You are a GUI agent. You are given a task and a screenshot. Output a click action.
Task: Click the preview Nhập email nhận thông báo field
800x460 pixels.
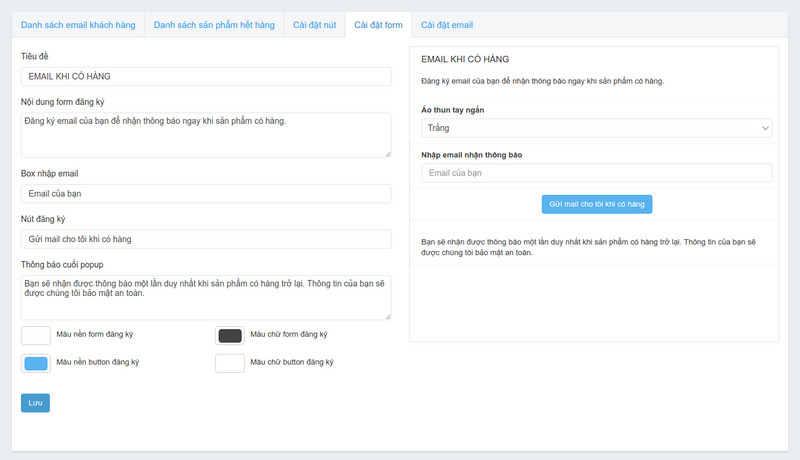(x=596, y=173)
